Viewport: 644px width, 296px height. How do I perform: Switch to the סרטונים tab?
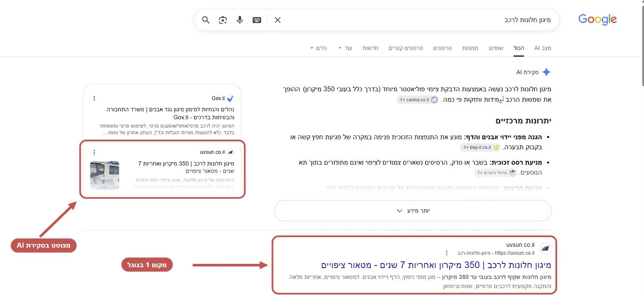(443, 48)
